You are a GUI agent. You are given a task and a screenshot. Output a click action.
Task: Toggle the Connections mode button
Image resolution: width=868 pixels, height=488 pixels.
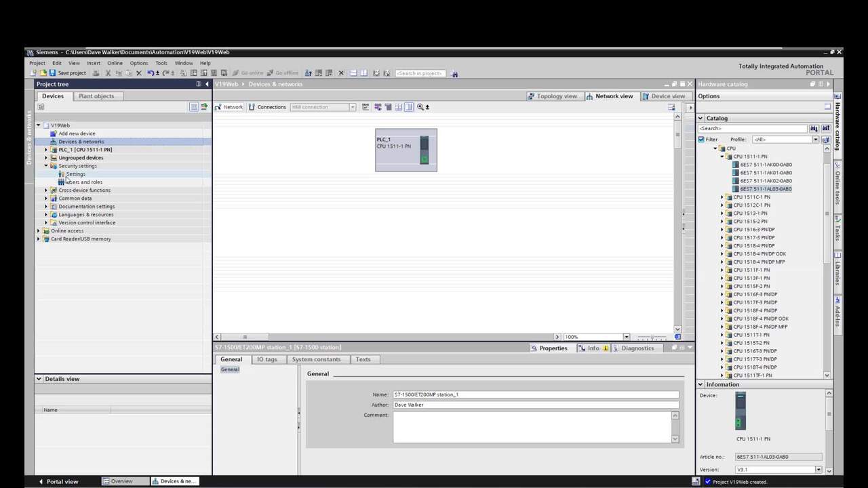(x=267, y=107)
